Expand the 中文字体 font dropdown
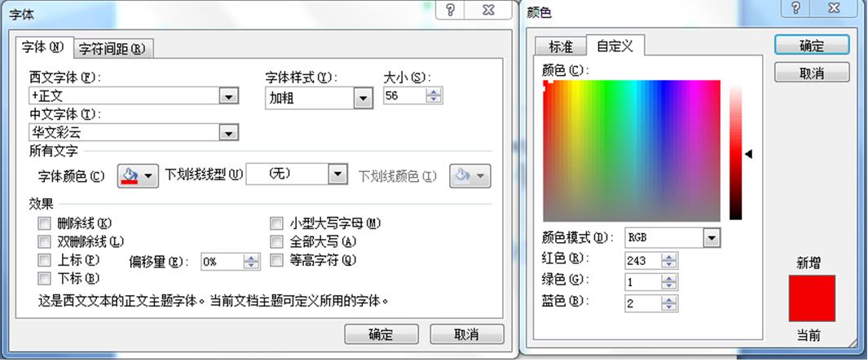 [x=228, y=133]
